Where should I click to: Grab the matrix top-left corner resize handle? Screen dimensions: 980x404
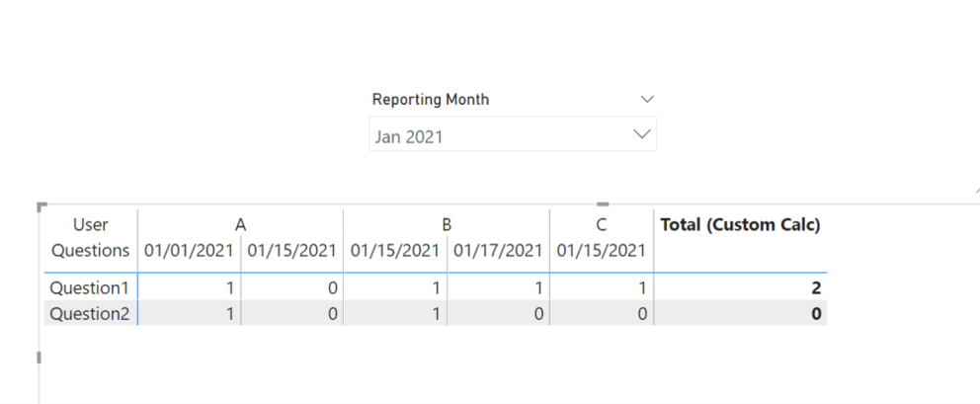click(41, 206)
